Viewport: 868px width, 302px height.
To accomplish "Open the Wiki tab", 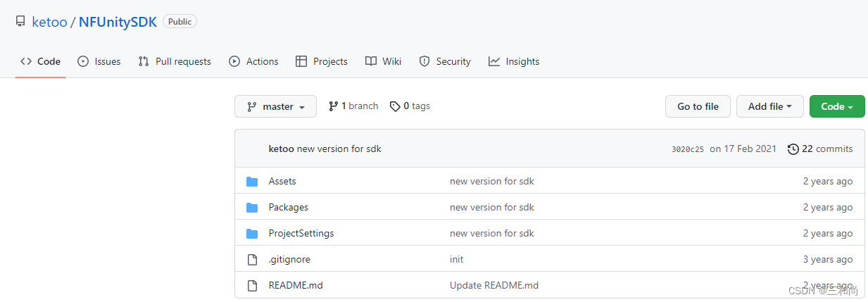I will [x=383, y=61].
